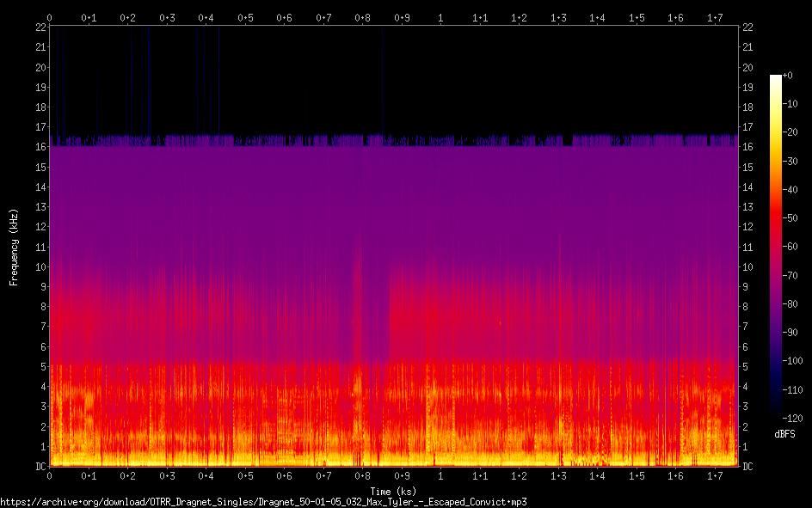The height and width of the screenshot is (508, 812).
Task: Click the 1.3 tick on the top time axis
Action: (x=558, y=17)
